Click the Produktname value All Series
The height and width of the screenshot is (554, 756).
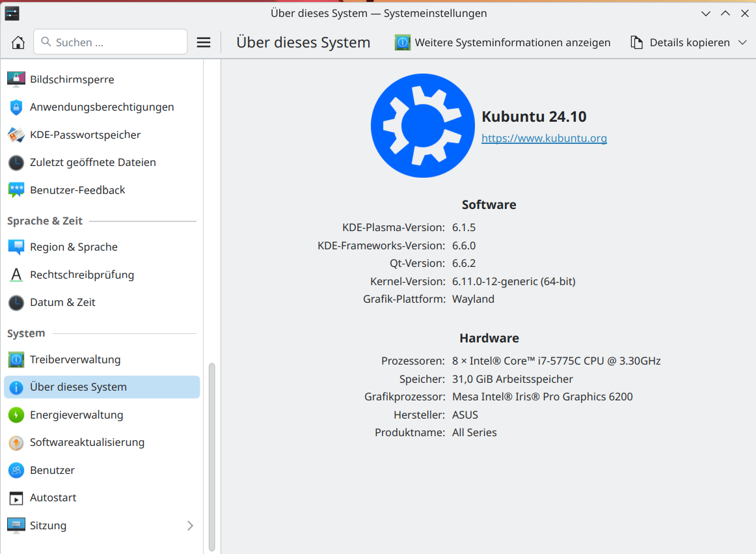point(474,432)
